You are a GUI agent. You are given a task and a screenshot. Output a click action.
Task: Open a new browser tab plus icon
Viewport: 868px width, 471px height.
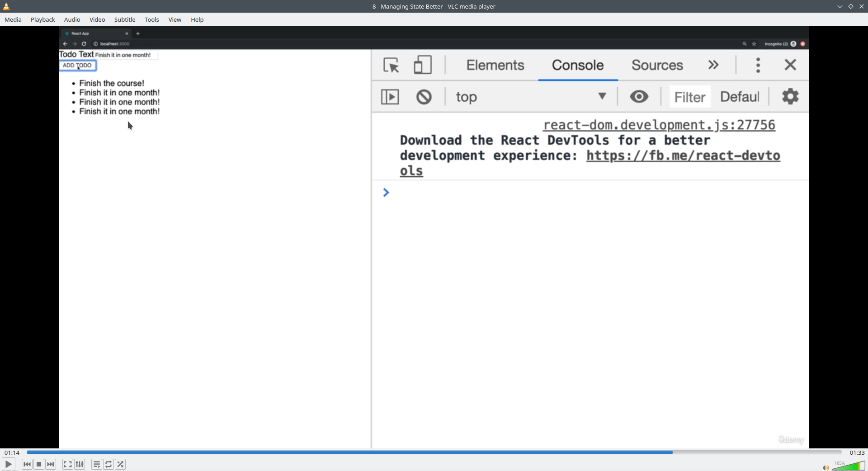tap(138, 33)
